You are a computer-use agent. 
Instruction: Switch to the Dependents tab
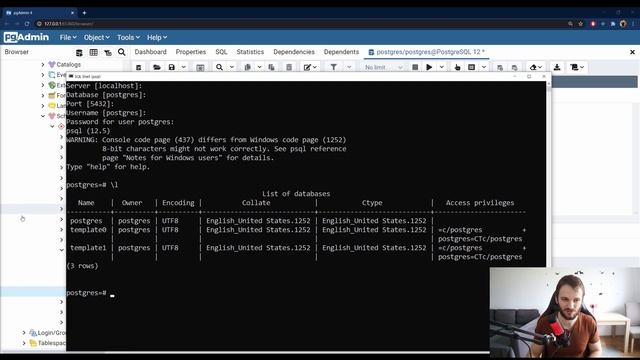click(341, 52)
